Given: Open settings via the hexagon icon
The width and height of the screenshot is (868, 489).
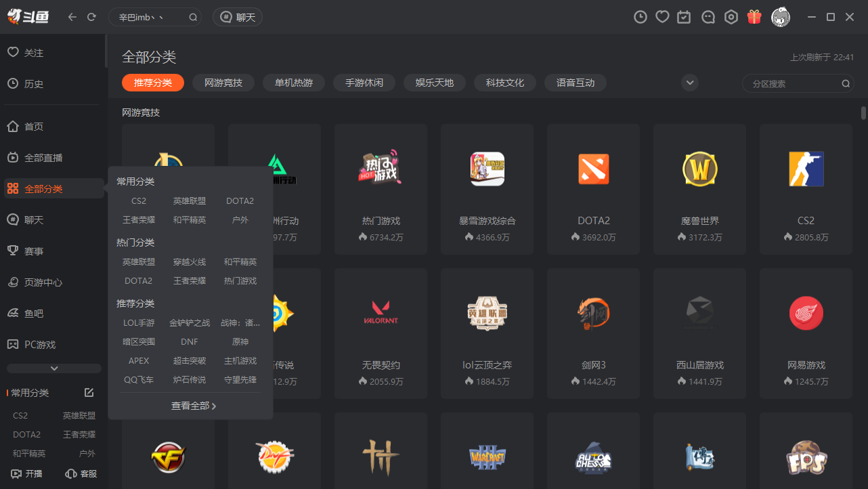Looking at the screenshot, I should [731, 17].
